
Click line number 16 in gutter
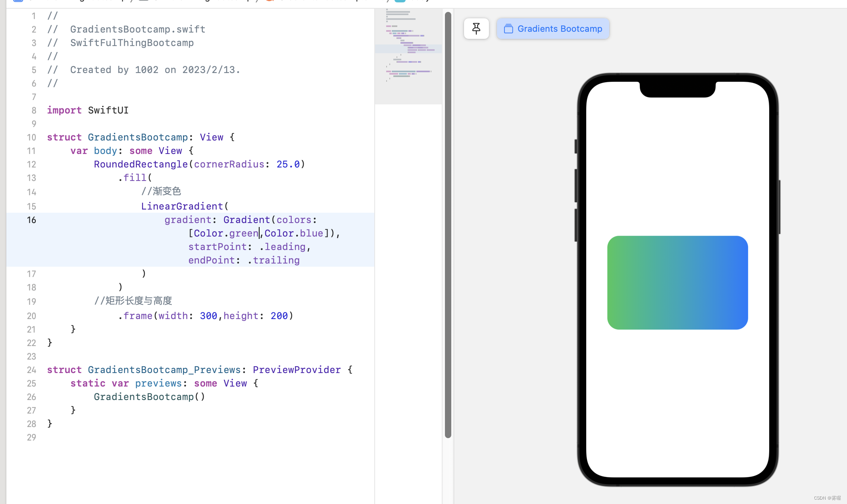31,220
